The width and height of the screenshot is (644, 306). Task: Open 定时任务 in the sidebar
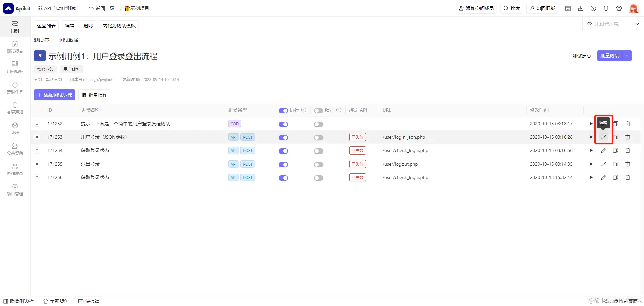point(15,88)
